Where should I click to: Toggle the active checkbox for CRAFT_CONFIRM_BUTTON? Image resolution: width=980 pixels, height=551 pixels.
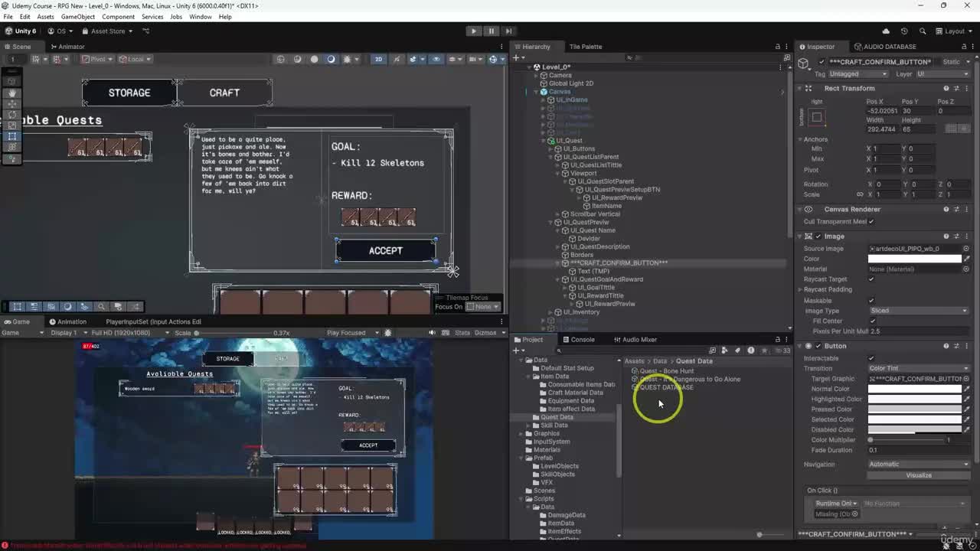pyautogui.click(x=822, y=62)
